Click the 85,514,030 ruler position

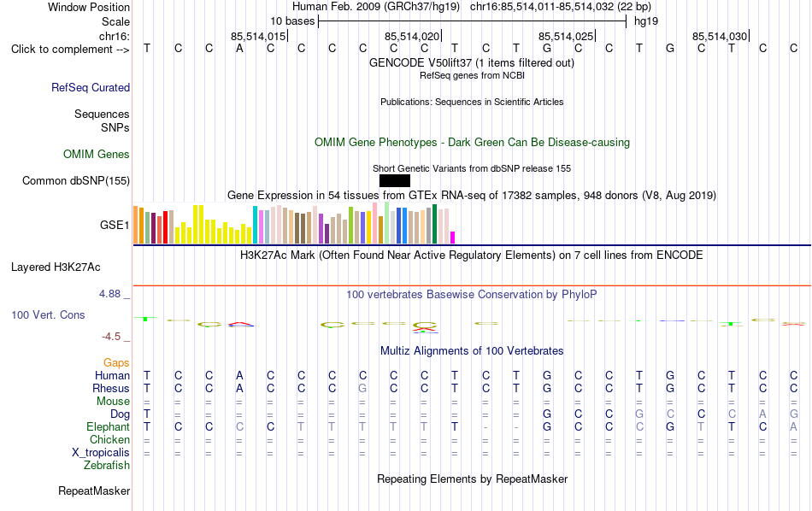720,36
